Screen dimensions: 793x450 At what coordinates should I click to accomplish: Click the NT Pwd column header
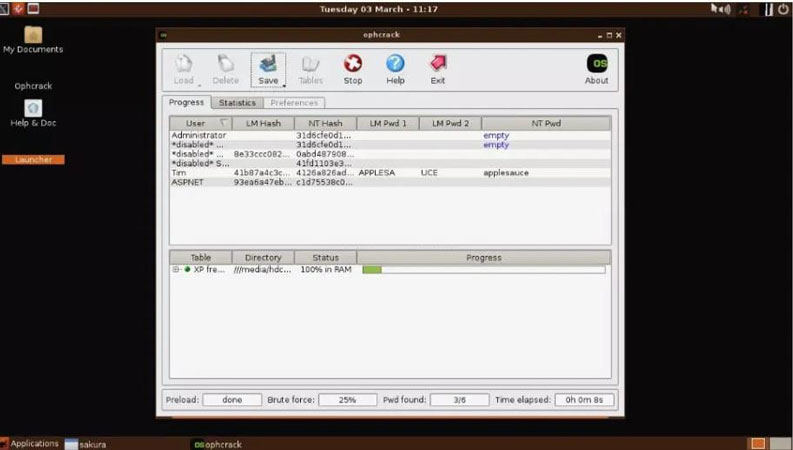click(546, 123)
